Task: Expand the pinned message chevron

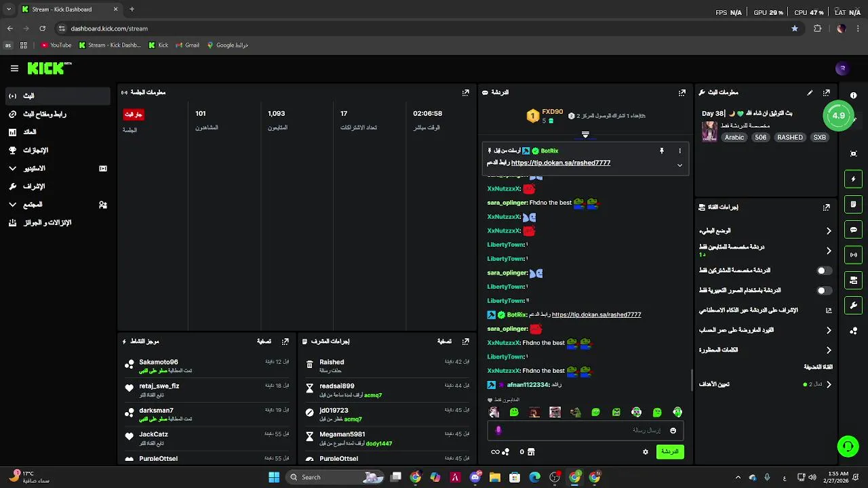Action: [x=679, y=165]
